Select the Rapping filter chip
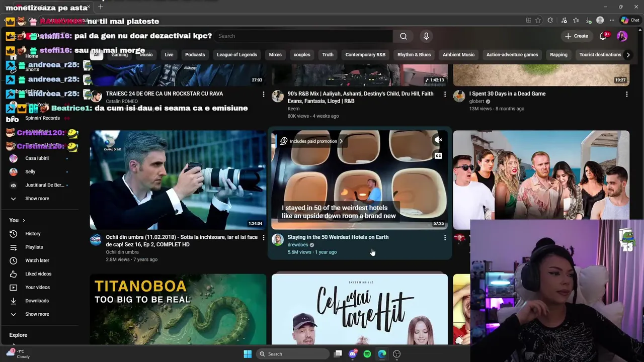The width and height of the screenshot is (644, 362). pos(558,55)
